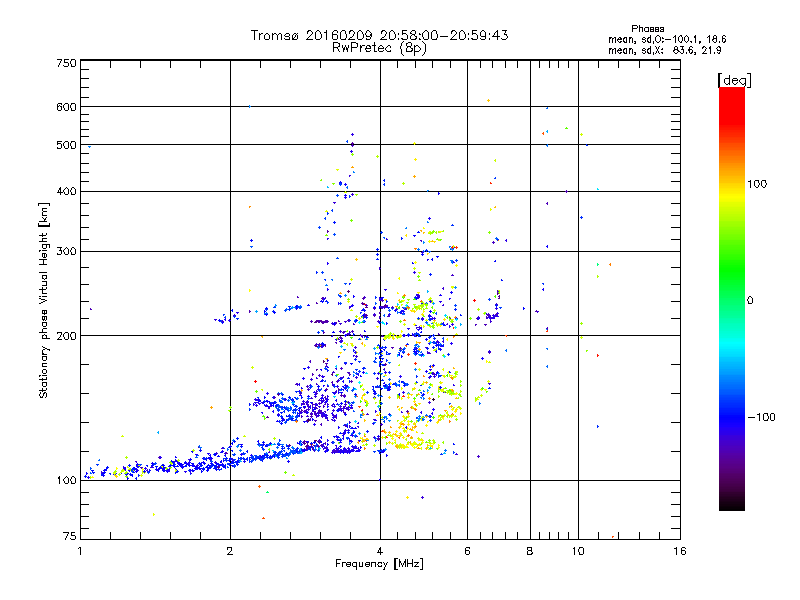Click the '[deg]' colorbar unit label
This screenshot has height=600, width=800.
(x=734, y=80)
